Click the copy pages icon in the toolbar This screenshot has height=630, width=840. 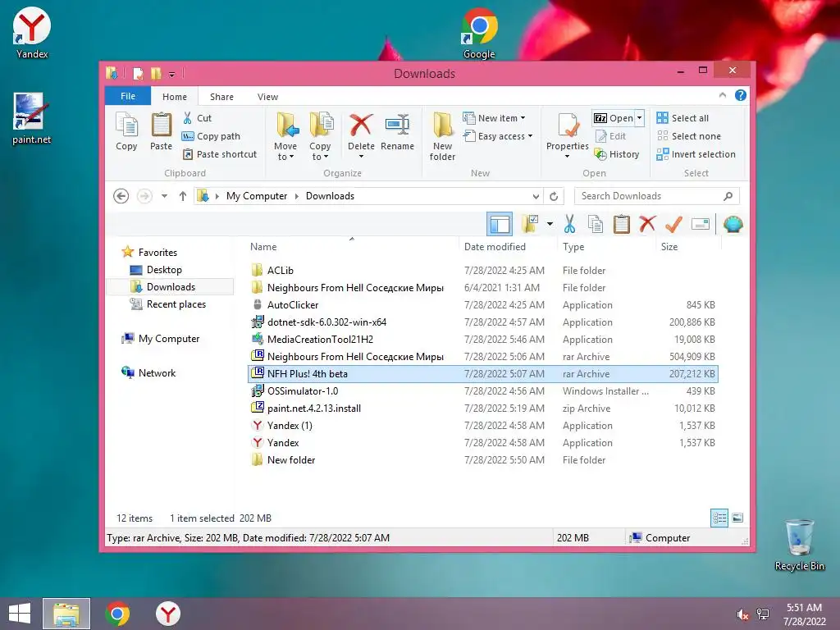(596, 224)
